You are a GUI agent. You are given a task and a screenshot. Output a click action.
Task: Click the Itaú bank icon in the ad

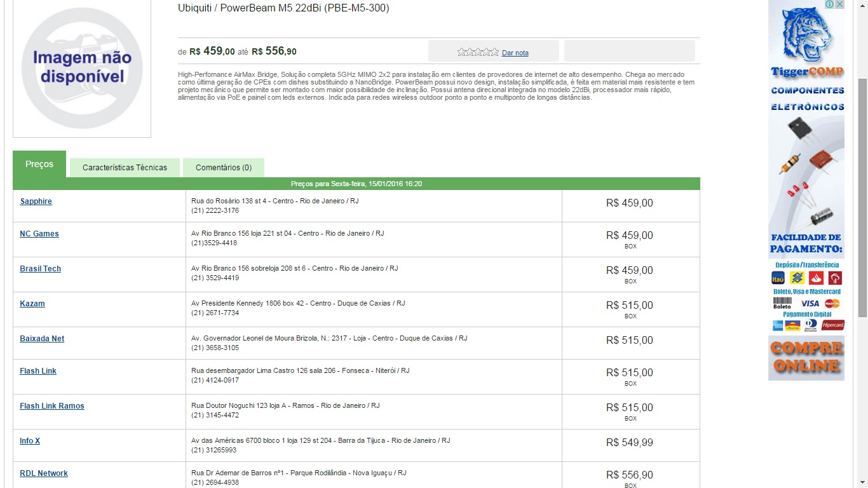[778, 278]
